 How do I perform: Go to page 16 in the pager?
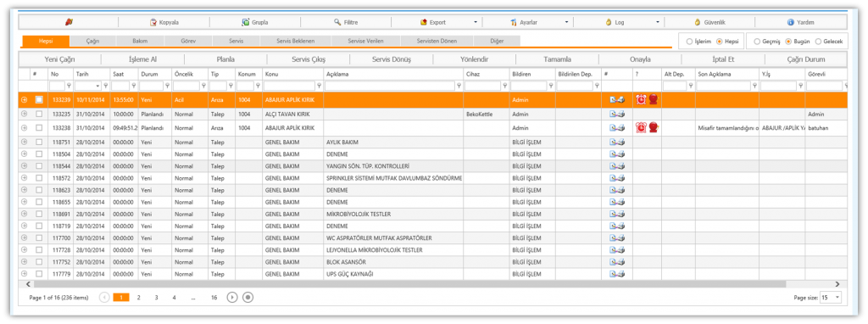(214, 298)
